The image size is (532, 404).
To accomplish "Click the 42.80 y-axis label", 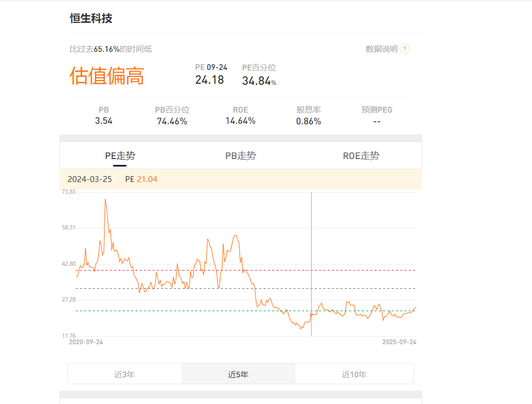I will pyautogui.click(x=68, y=264).
